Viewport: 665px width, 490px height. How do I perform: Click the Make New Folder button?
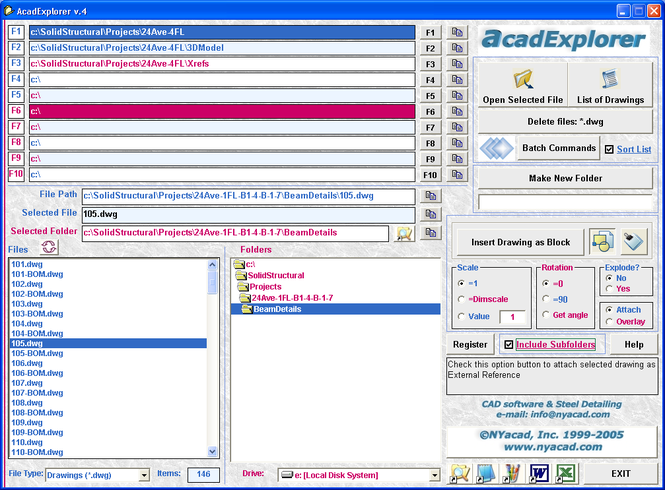click(565, 178)
